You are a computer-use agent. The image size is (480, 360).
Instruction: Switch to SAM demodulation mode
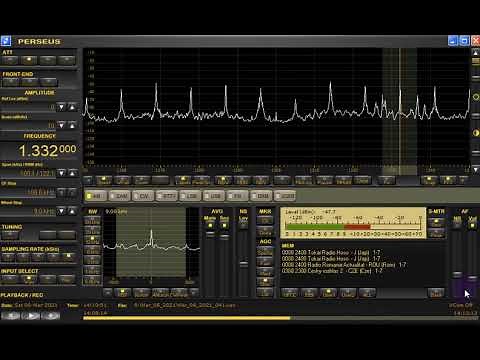pos(120,196)
